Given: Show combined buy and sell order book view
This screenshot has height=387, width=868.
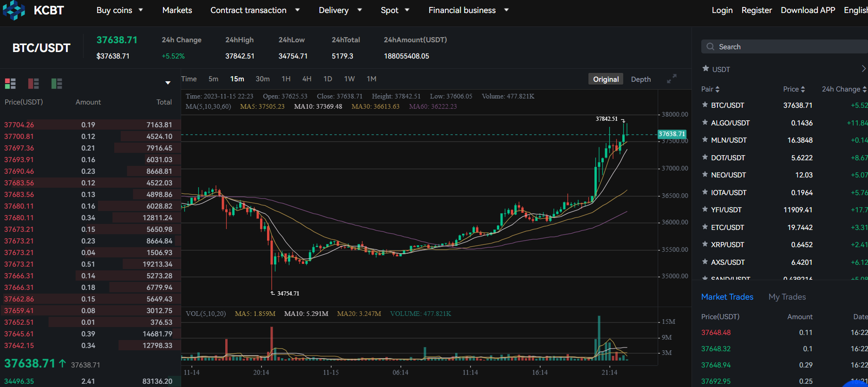Looking at the screenshot, I should point(10,84).
